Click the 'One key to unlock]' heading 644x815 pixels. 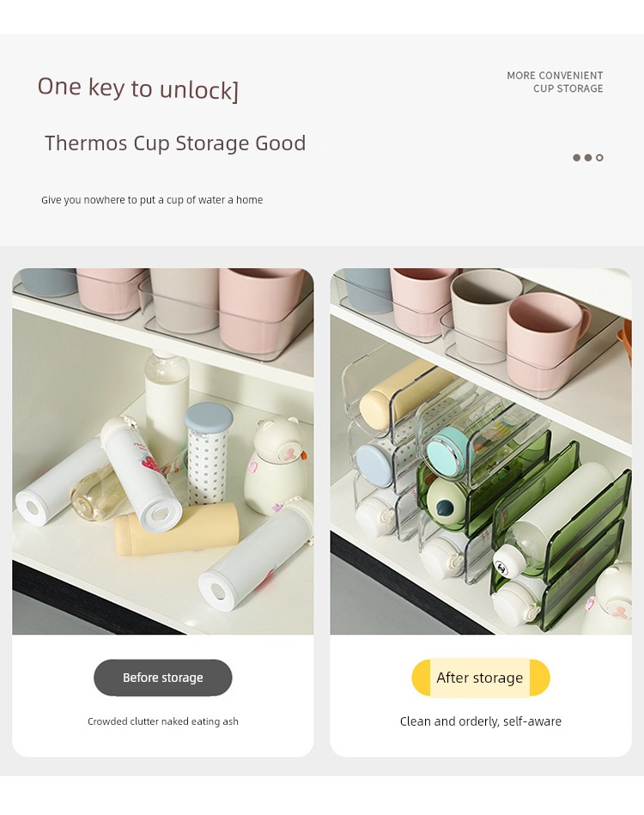[x=137, y=88]
